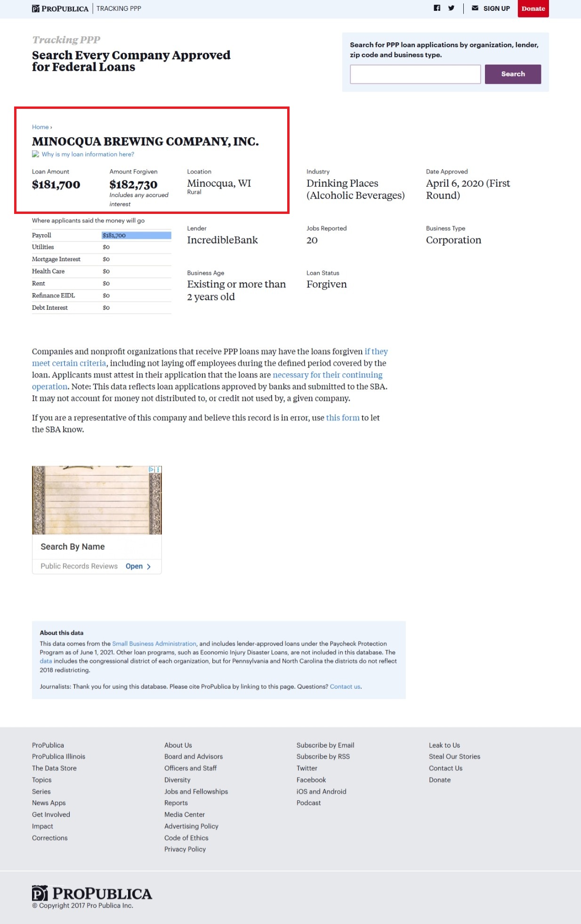The image size is (581, 924).
Task: Open 'necessary for their continuing operation' link
Action: click(207, 381)
